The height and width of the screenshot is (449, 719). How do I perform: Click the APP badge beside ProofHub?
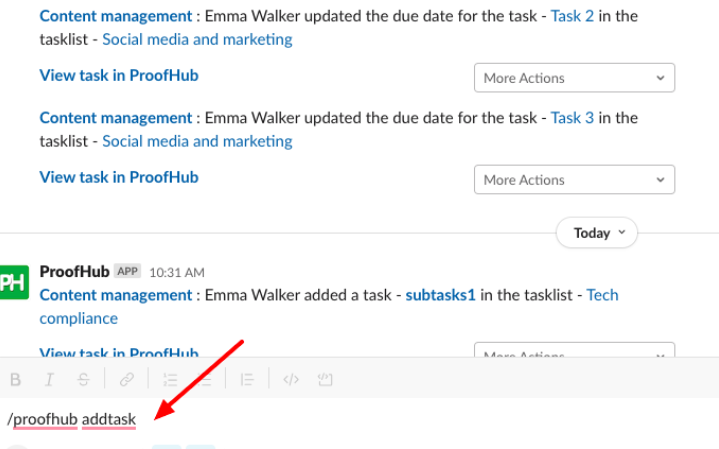[x=127, y=272]
